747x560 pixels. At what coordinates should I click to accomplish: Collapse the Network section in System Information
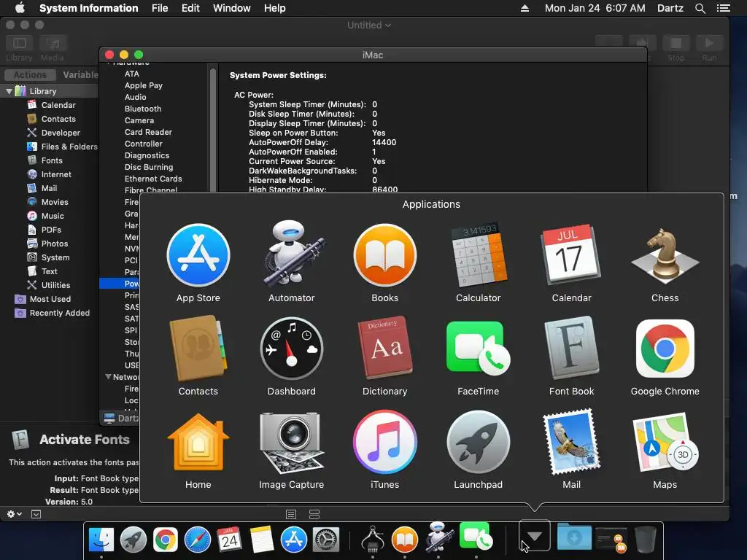[108, 377]
